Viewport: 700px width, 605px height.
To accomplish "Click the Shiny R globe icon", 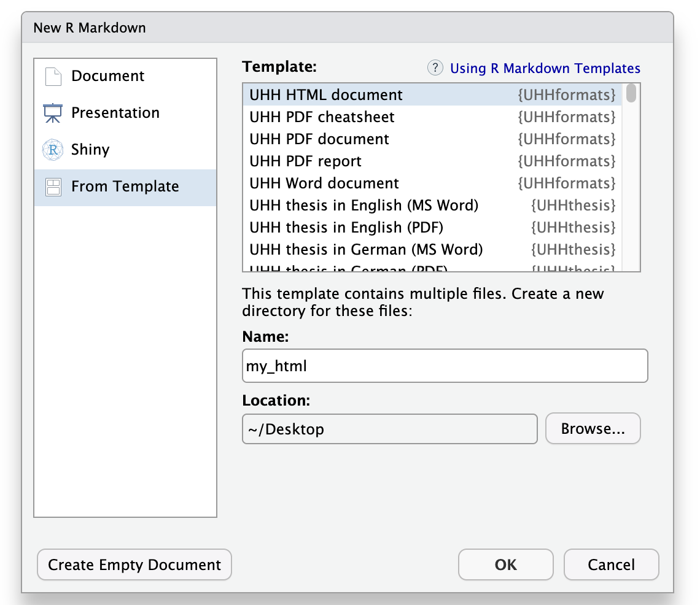I will [x=53, y=149].
